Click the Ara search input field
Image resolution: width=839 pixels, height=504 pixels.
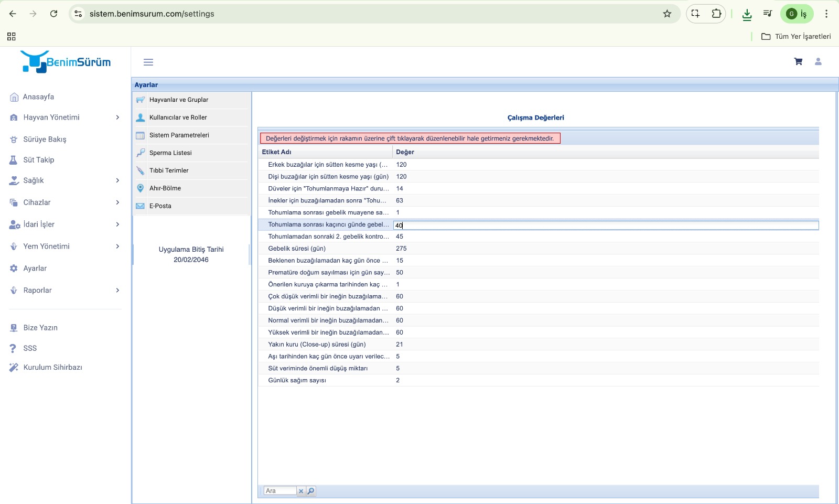point(280,491)
